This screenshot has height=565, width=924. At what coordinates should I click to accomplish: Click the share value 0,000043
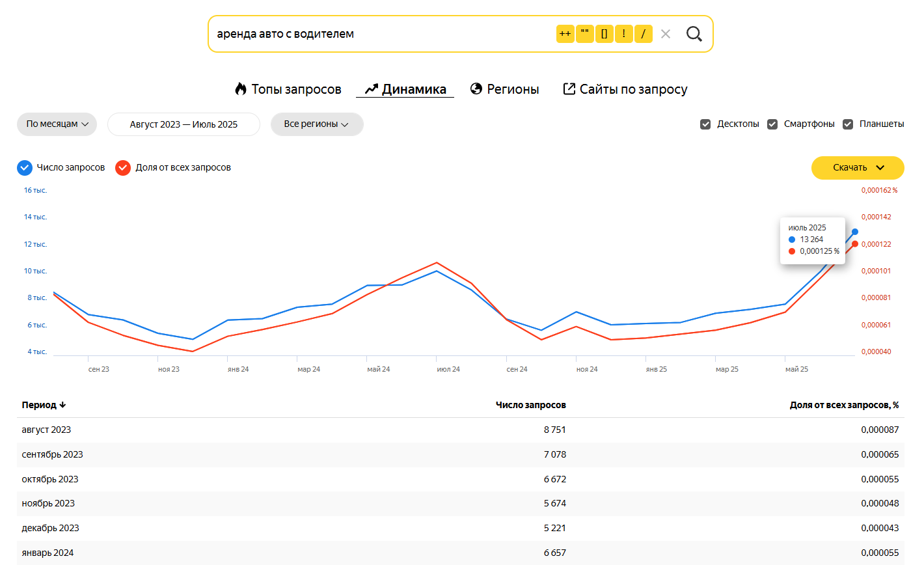[880, 528]
